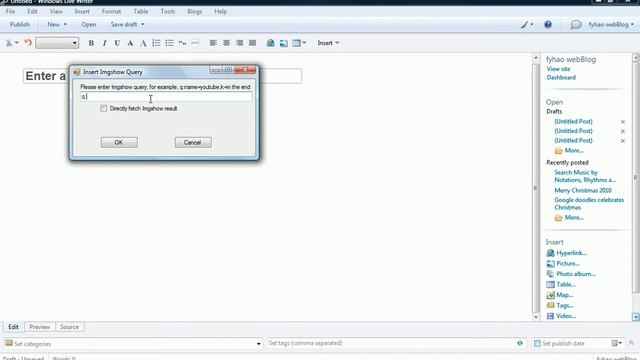
Task: Click insert picture toolbar icon
Action: (283, 43)
